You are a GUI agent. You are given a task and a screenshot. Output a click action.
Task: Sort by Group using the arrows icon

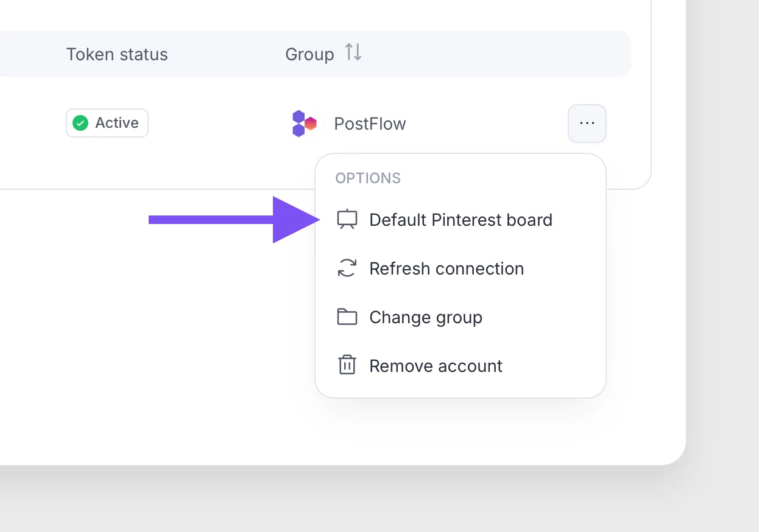point(353,53)
